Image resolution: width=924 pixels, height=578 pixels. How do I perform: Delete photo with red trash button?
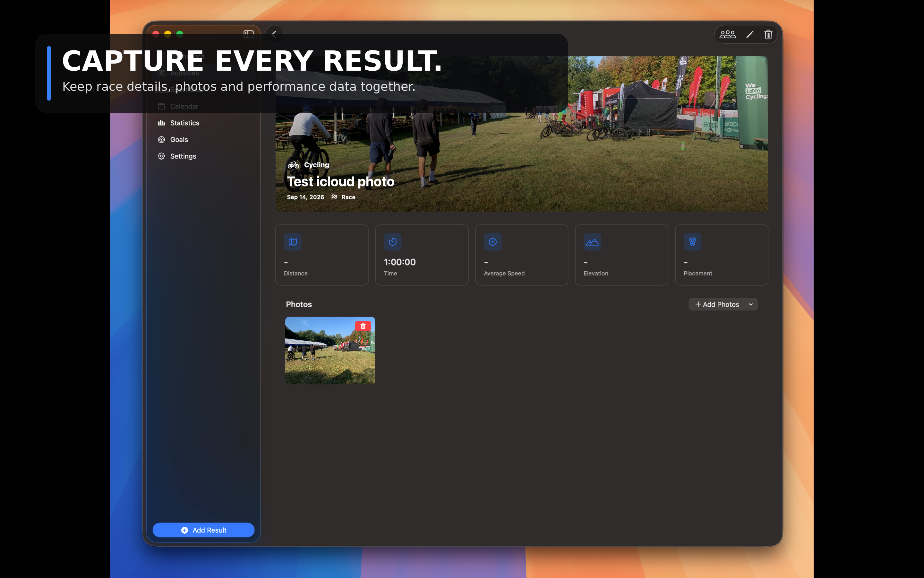363,326
